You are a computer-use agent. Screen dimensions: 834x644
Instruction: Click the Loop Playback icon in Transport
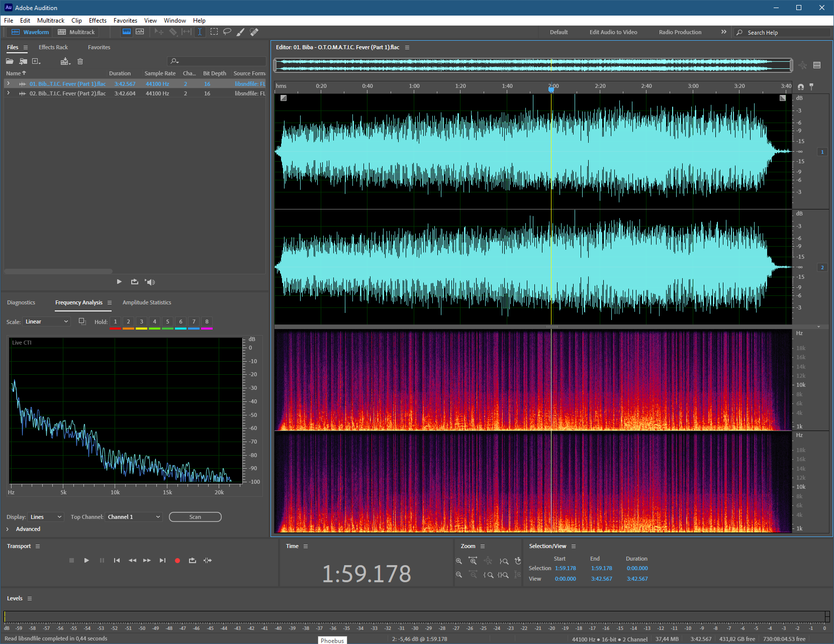(x=192, y=560)
